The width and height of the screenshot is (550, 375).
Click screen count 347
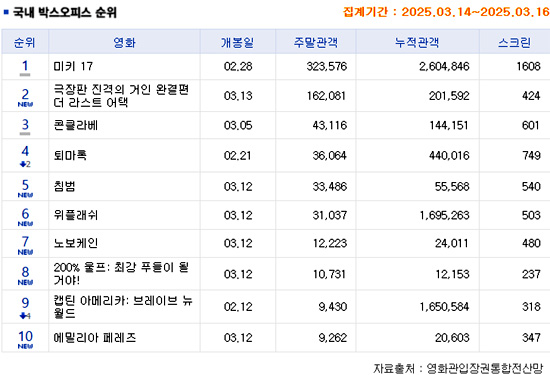point(531,337)
